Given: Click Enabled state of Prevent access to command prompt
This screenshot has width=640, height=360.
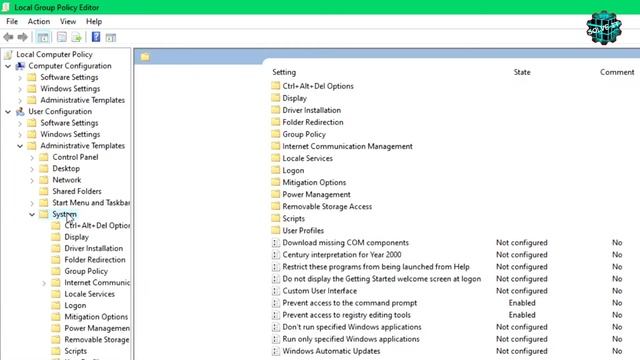Looking at the screenshot, I should [522, 303].
